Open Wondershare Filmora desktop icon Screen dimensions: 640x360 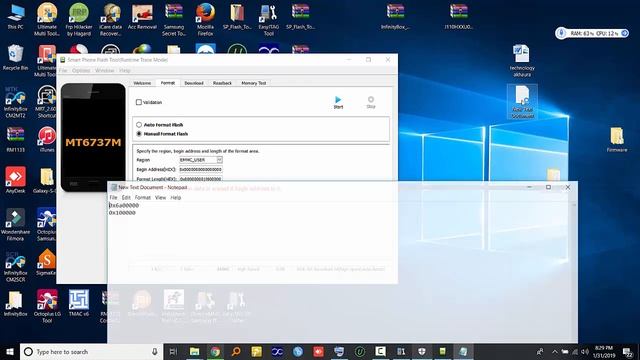click(16, 224)
